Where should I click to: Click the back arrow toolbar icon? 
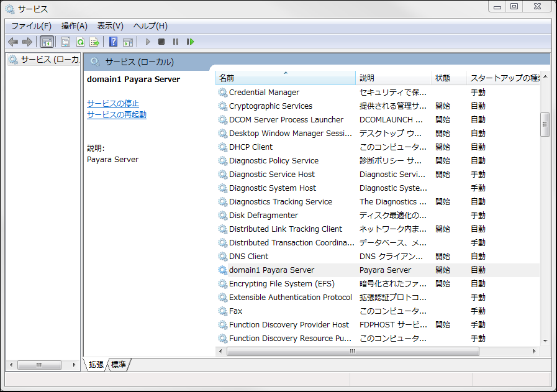(x=12, y=42)
